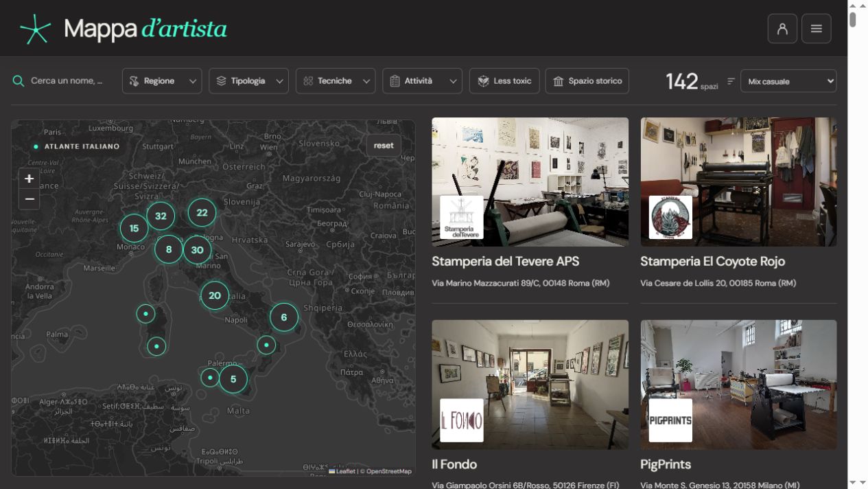Open Stamperia El Coyote Rojo studio photo
Screen dimensions: 868x489
738,182
